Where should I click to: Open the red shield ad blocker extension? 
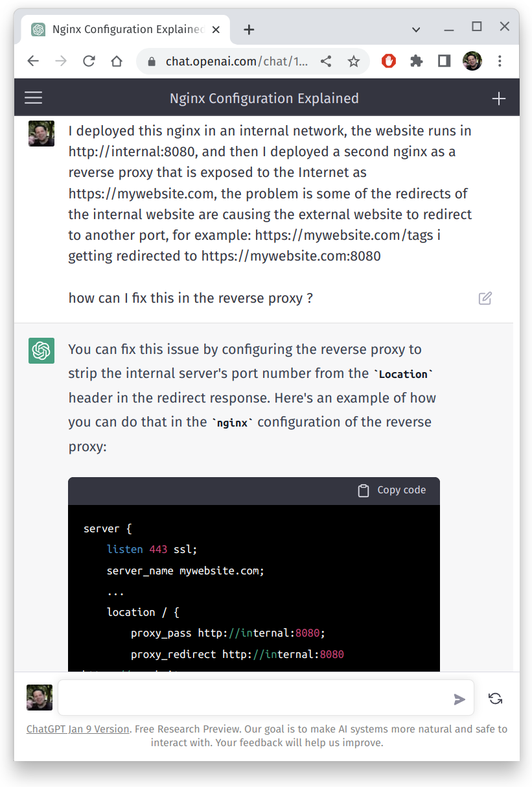pyautogui.click(x=389, y=61)
